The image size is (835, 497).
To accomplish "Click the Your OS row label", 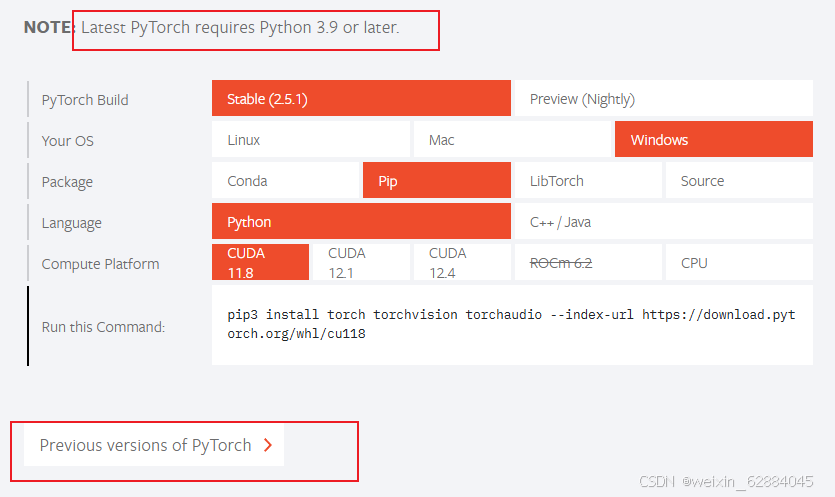I will [x=68, y=141].
